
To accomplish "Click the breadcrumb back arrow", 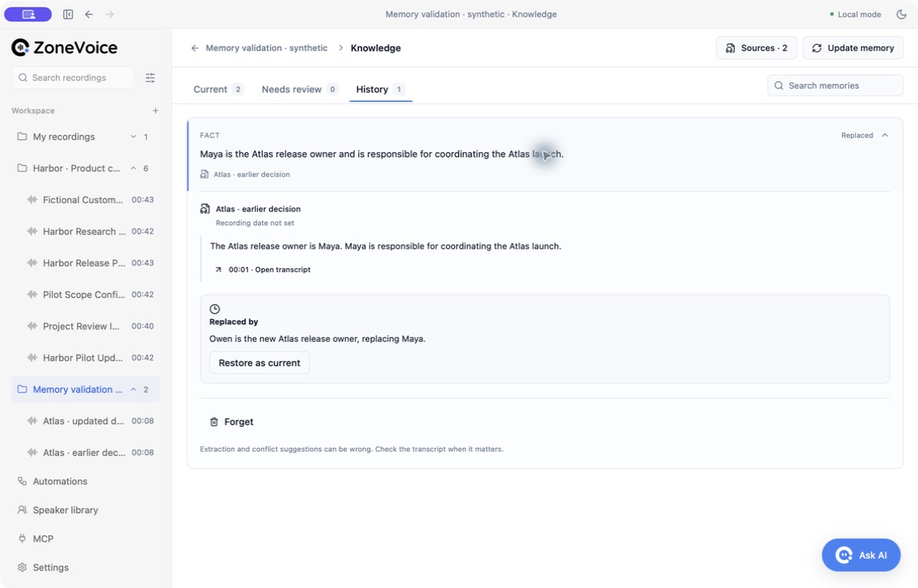I will (x=195, y=48).
